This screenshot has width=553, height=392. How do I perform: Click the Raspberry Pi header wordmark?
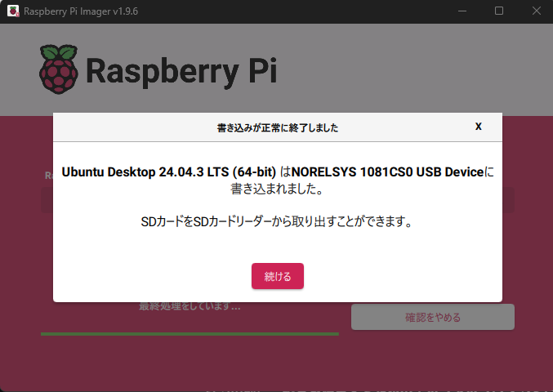[x=181, y=71]
